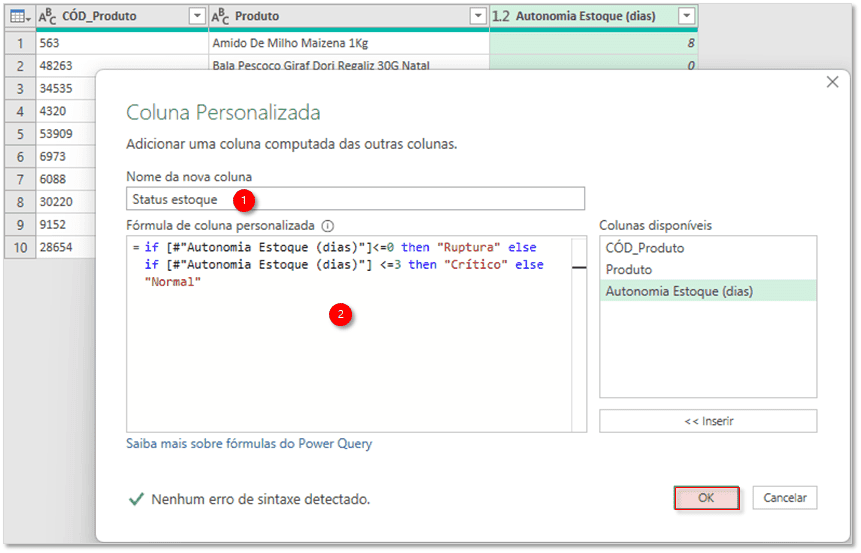Image resolution: width=861 pixels, height=553 pixels.
Task: Click the "Crítico" string in the formula
Action: click(x=476, y=265)
